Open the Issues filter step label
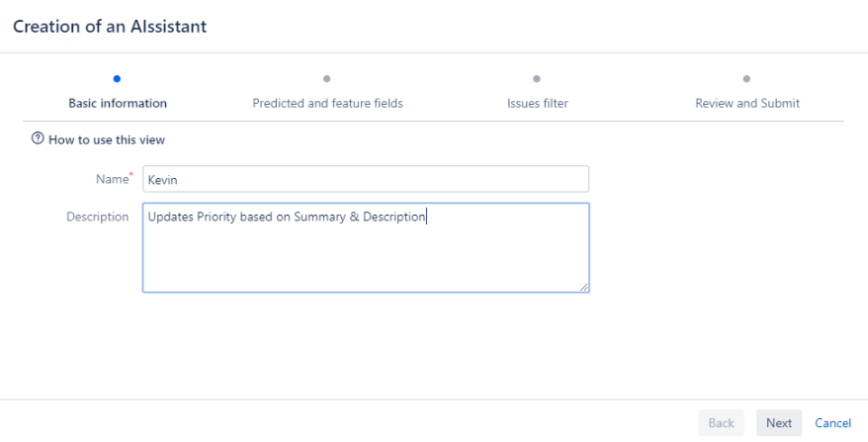The image size is (868, 442). point(537,103)
